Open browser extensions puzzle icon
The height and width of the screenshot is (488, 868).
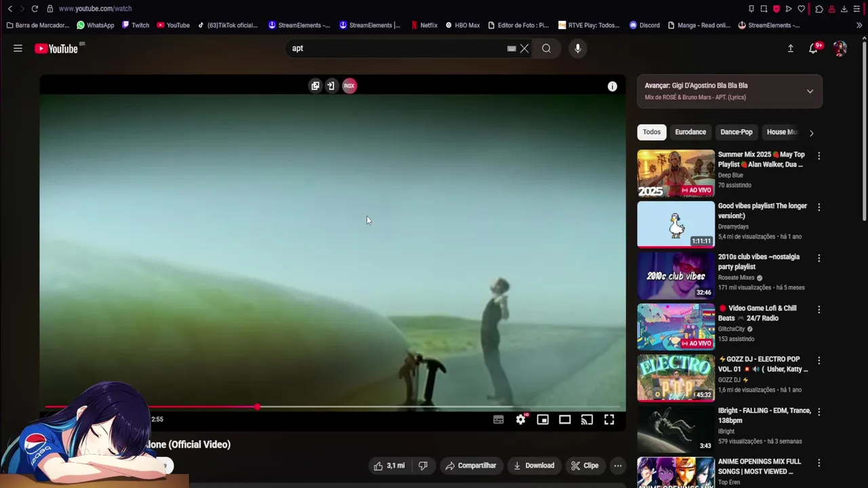click(819, 9)
